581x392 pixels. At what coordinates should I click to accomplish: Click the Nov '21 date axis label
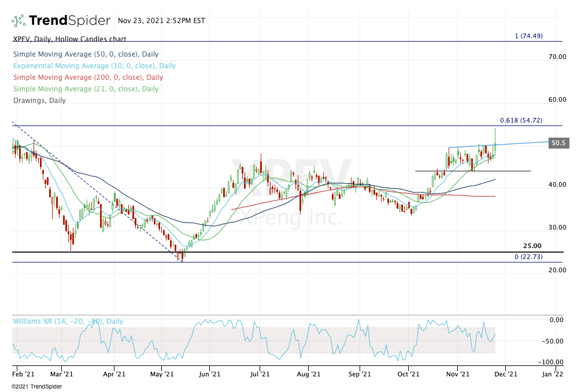tap(458, 374)
